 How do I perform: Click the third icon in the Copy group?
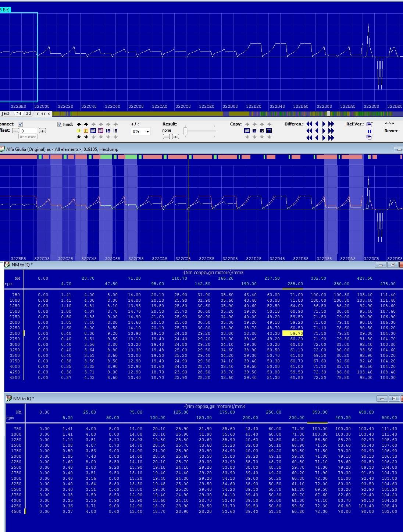point(262,131)
